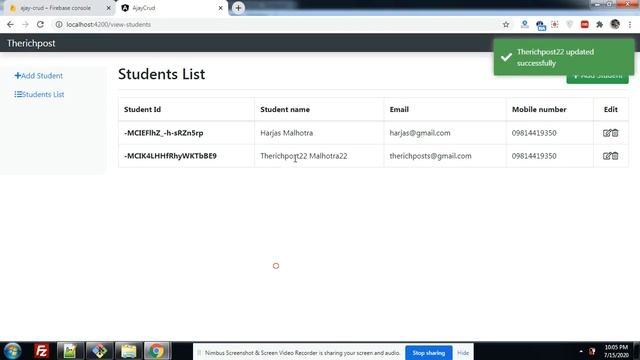Screen dimensions: 640x360
Task: Click the email therichposts@gmail.com
Action: pyautogui.click(x=430, y=156)
